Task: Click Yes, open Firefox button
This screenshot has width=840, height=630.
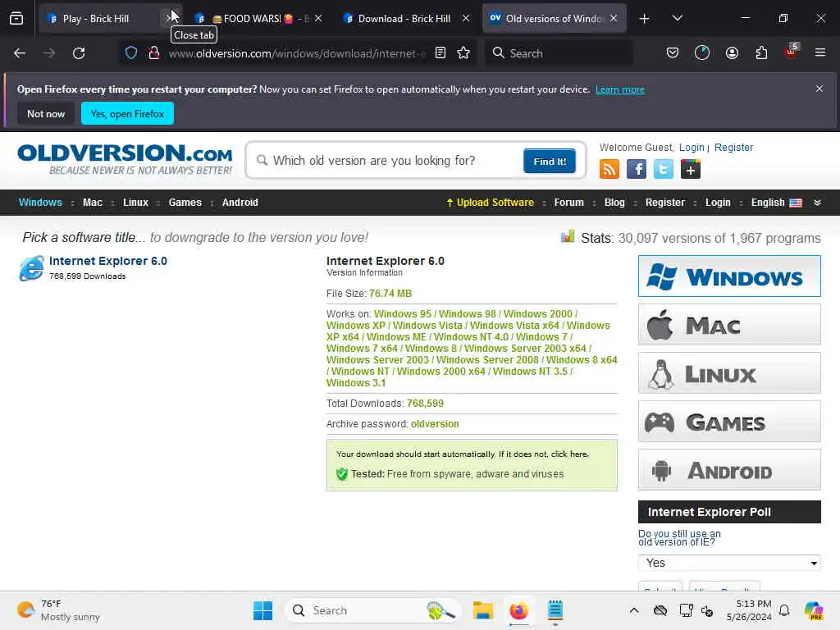Action: pos(127,113)
